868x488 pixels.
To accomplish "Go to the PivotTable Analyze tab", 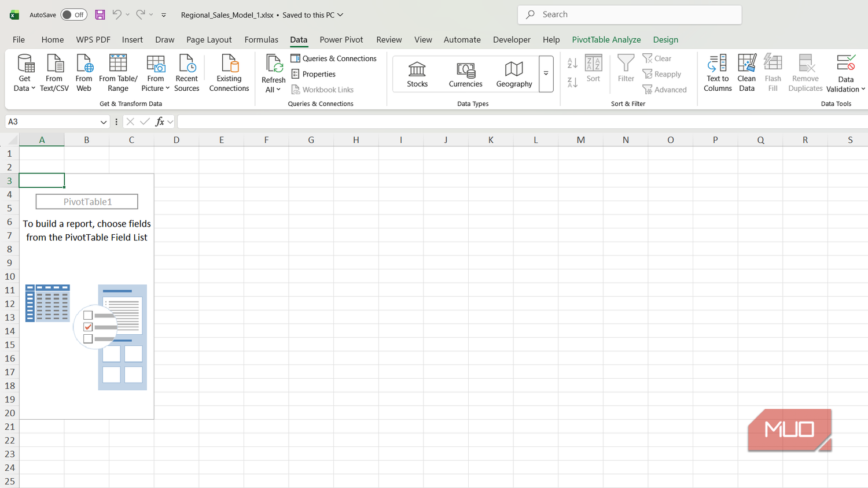I will (x=606, y=39).
